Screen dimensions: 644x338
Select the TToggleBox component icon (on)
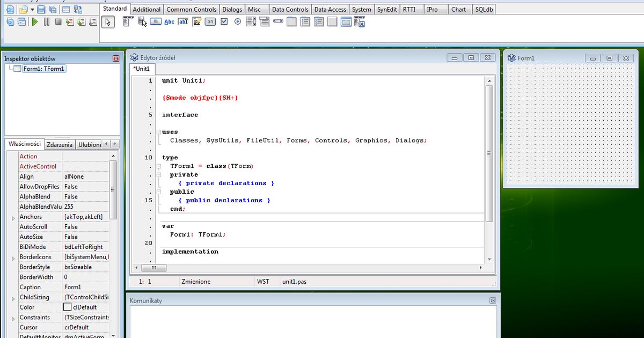click(210, 21)
